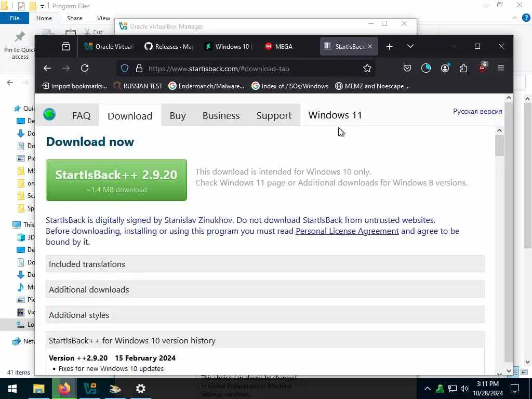Close the StartIsBack tab
The width and height of the screenshot is (532, 399).
pos(370,46)
